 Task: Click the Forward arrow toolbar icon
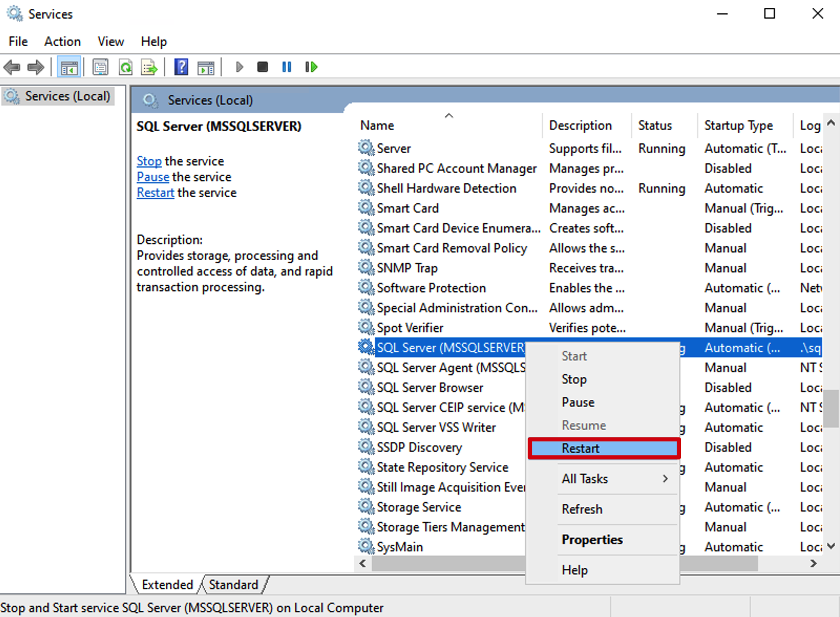[36, 67]
